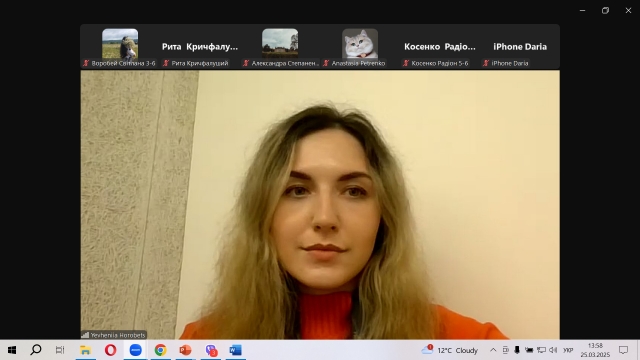Click the Yevheniia Horobets name label
640x360 pixels.
pyautogui.click(x=118, y=335)
